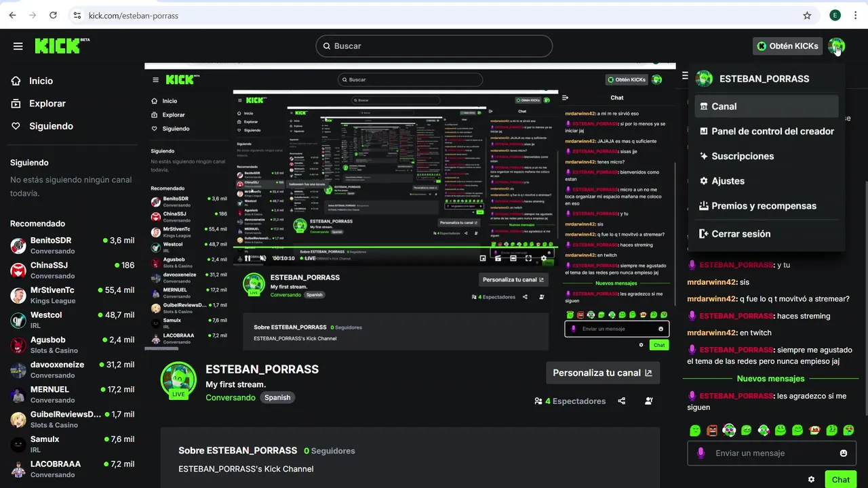Click mrdarwinn42 username beside 'sis'

pos(711,282)
